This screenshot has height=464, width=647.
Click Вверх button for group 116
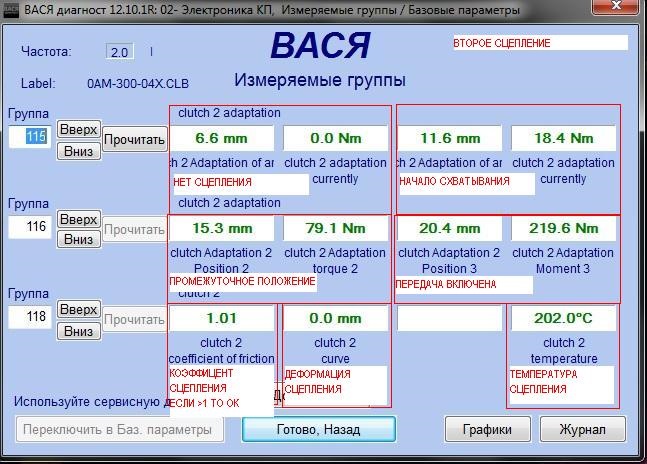coord(78,219)
